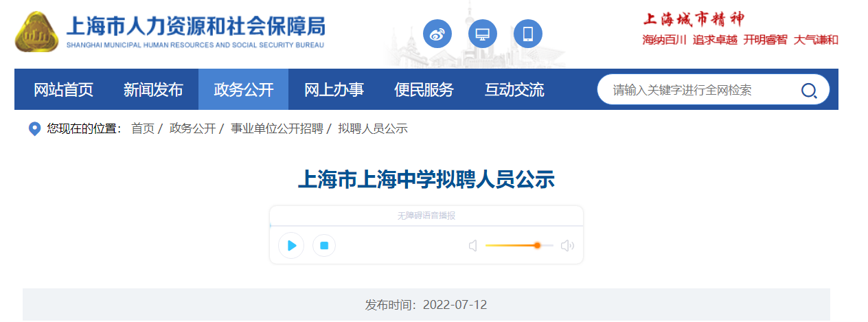Open the Weibo icon link
Image resolution: width=868 pixels, height=322 pixels.
[x=437, y=34]
